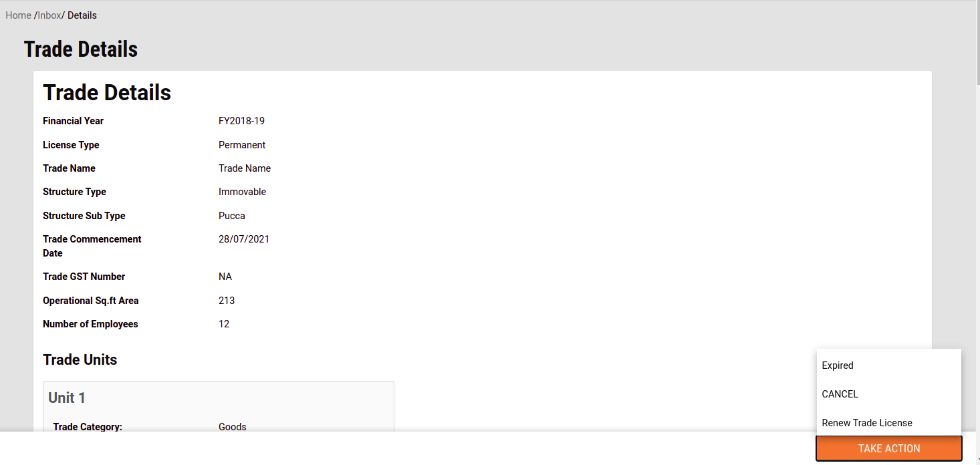
Task: Click the Unit 1 card heading
Action: [x=67, y=398]
